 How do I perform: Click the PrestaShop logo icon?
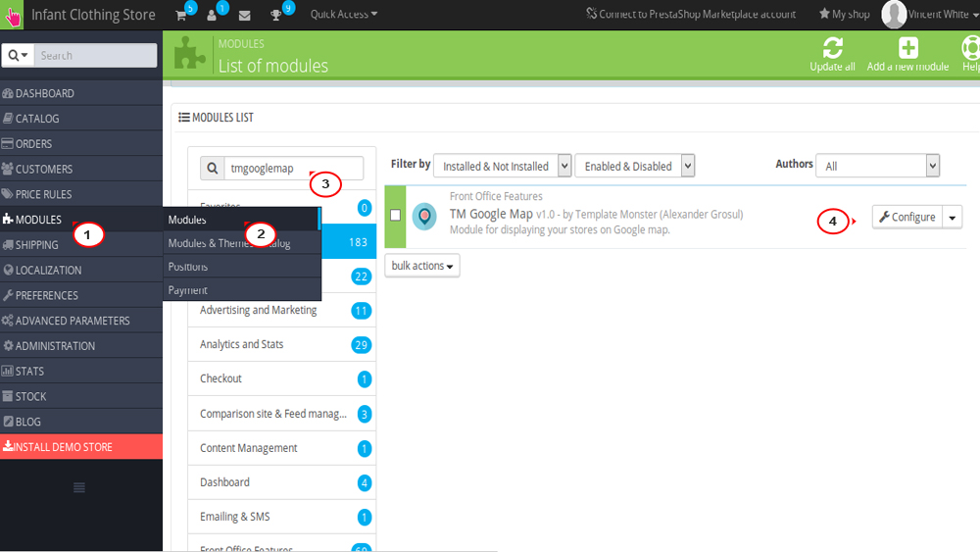(x=12, y=15)
